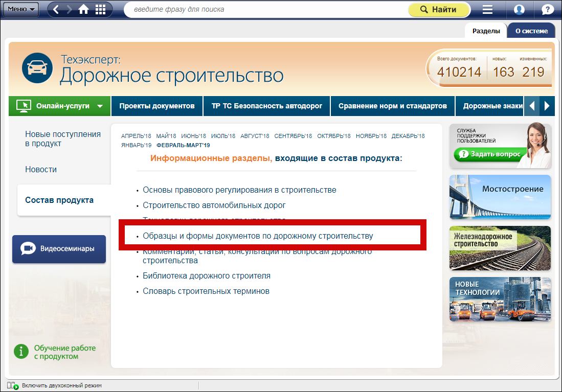
Task: Click into the search phrase field
Action: (x=266, y=10)
